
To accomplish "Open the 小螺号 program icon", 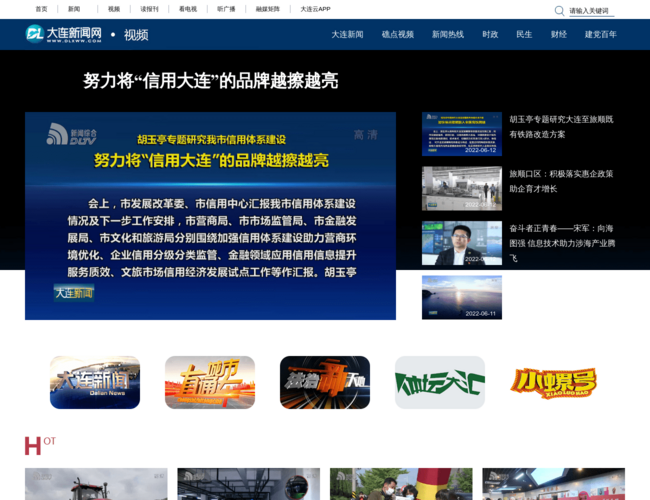I will (x=555, y=382).
